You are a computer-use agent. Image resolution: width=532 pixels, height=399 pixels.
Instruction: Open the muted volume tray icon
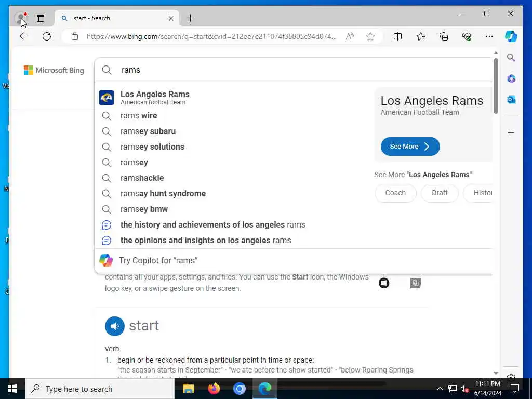464,389
